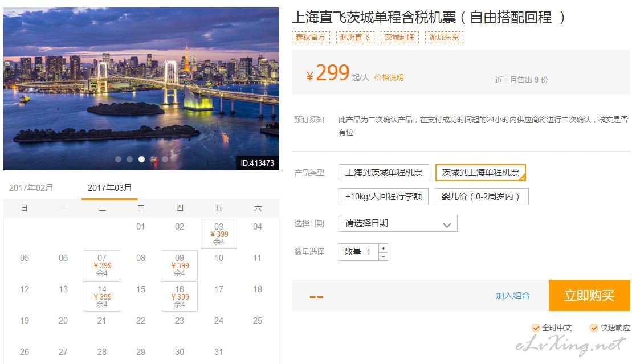This screenshot has height=364, width=632.
Task: Click the 五 weekday column header
Action: (218, 208)
